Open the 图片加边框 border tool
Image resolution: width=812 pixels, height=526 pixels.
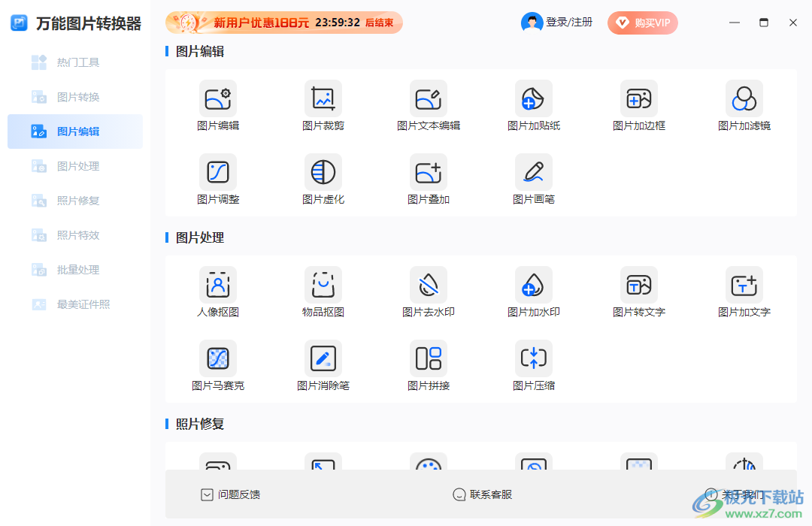pyautogui.click(x=638, y=105)
